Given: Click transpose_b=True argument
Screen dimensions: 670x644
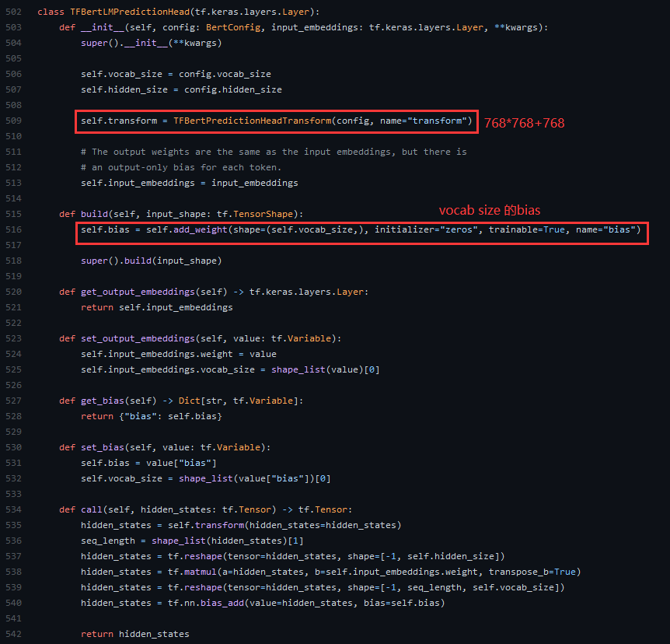Looking at the screenshot, I should click(x=532, y=572).
